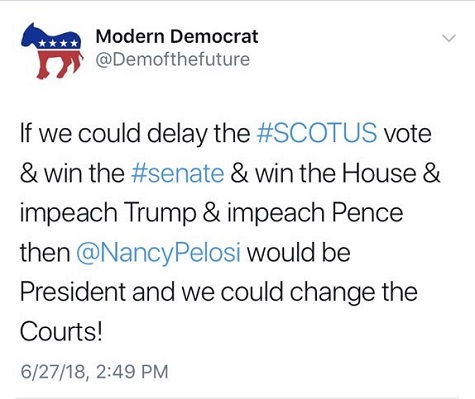Open the Modern Democrat profile name
Screen dimensions: 475x399
pyautogui.click(x=177, y=36)
